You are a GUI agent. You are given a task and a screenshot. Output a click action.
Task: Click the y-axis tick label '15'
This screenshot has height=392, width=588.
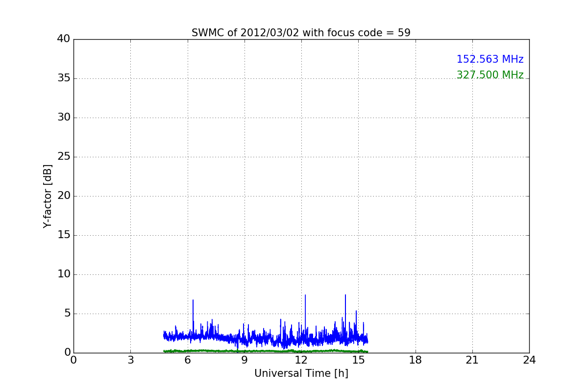click(64, 235)
